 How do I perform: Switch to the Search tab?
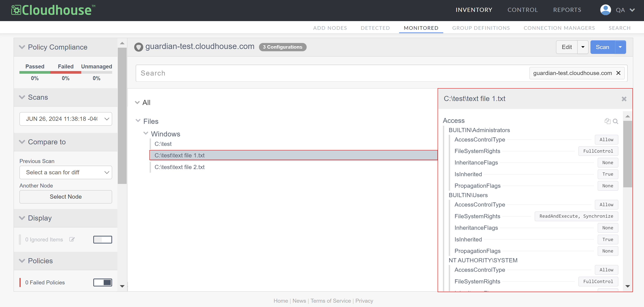(619, 28)
